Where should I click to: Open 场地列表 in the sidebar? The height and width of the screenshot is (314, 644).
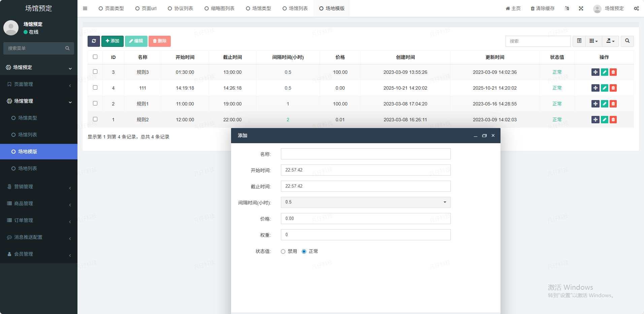tap(28, 168)
